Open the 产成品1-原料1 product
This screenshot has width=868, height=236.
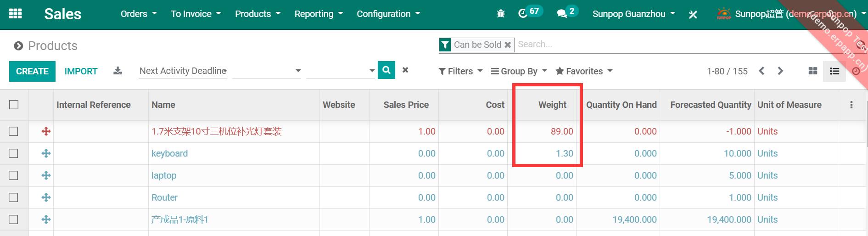(180, 219)
